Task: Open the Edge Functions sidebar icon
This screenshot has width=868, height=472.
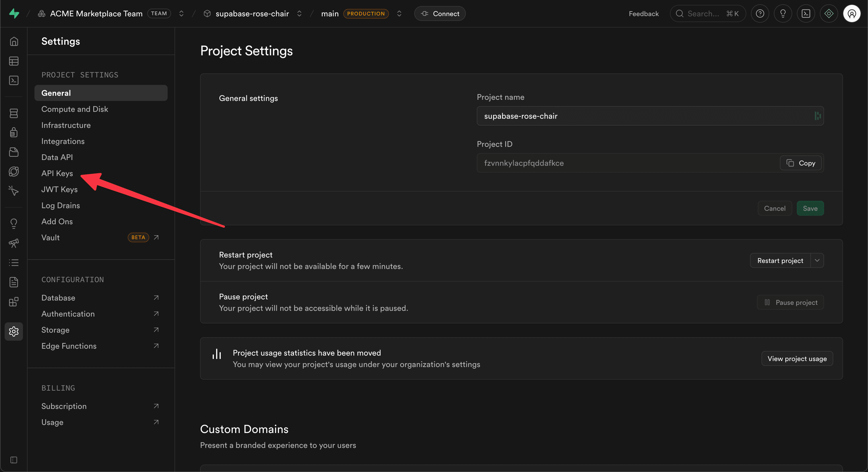Action: [x=14, y=172]
